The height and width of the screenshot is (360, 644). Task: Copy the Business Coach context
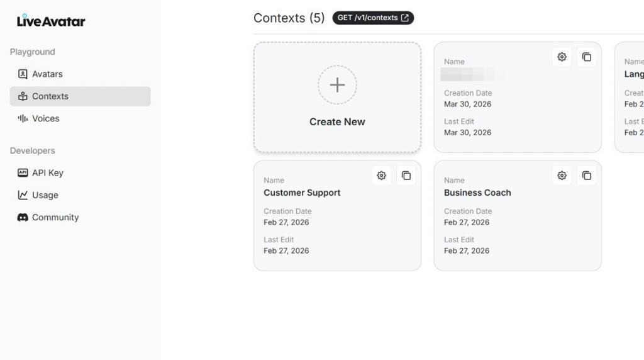(587, 176)
